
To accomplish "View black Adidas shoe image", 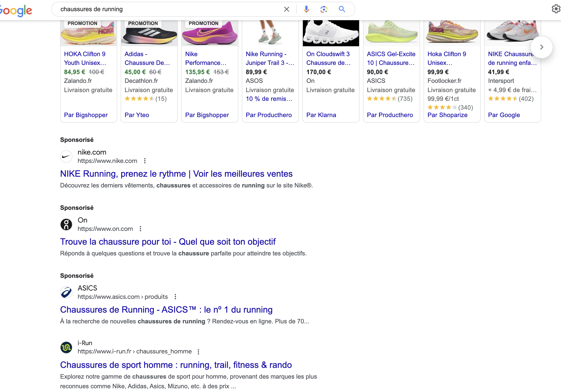I will [149, 33].
